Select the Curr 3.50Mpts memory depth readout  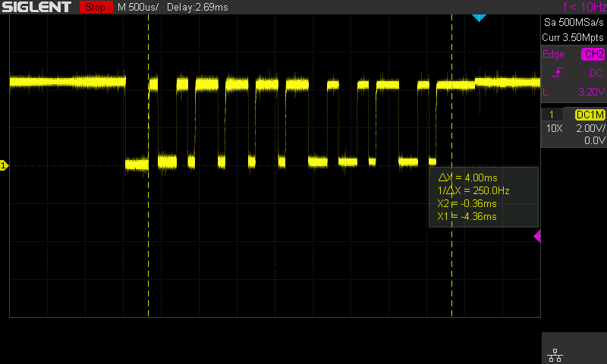click(x=574, y=36)
